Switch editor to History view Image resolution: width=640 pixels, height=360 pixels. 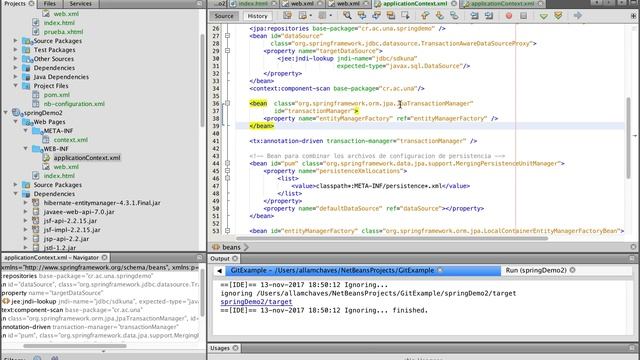pyautogui.click(x=258, y=16)
